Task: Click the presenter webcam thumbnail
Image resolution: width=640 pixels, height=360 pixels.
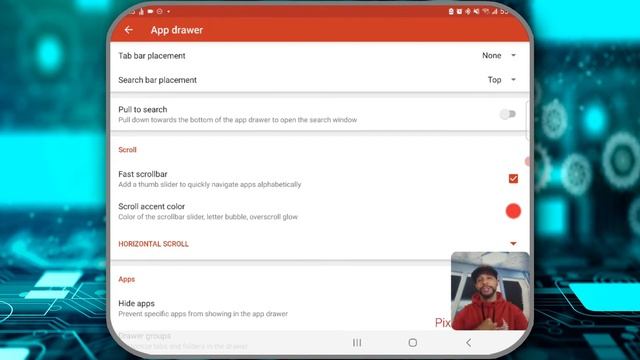Action: click(x=490, y=291)
